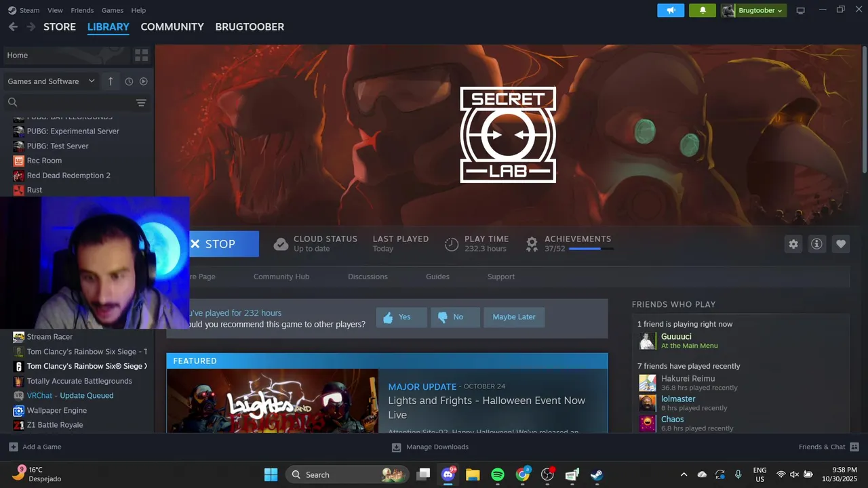
Task: Switch to Big Picture mode icon
Action: point(800,10)
